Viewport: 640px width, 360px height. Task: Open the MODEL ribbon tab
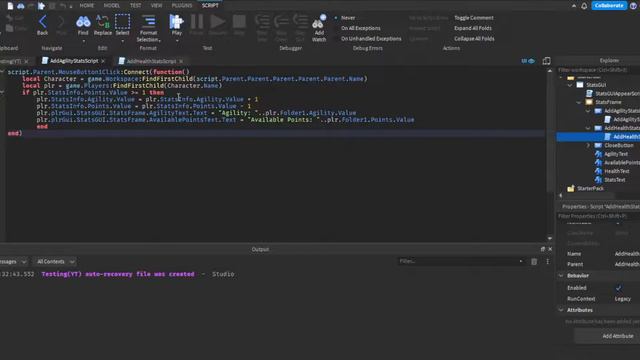111,6
